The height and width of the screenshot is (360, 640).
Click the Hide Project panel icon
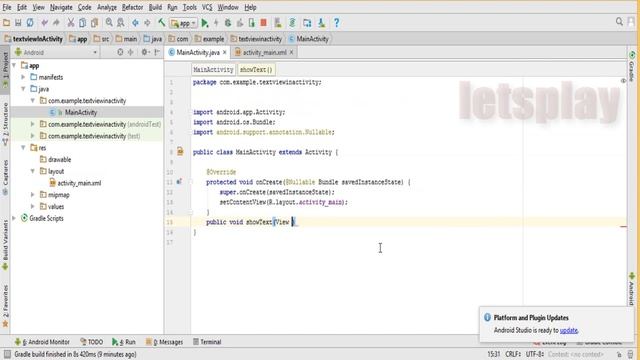157,52
